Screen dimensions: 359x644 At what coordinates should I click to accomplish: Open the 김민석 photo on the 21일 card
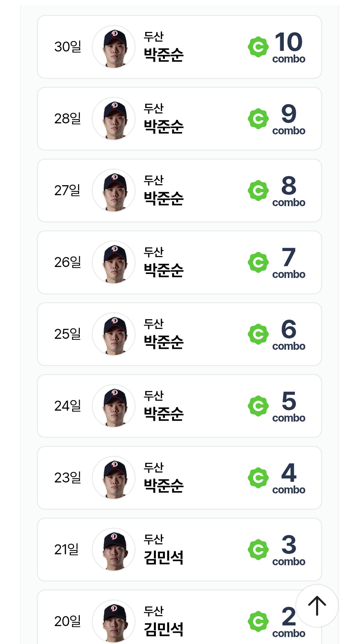click(x=114, y=550)
